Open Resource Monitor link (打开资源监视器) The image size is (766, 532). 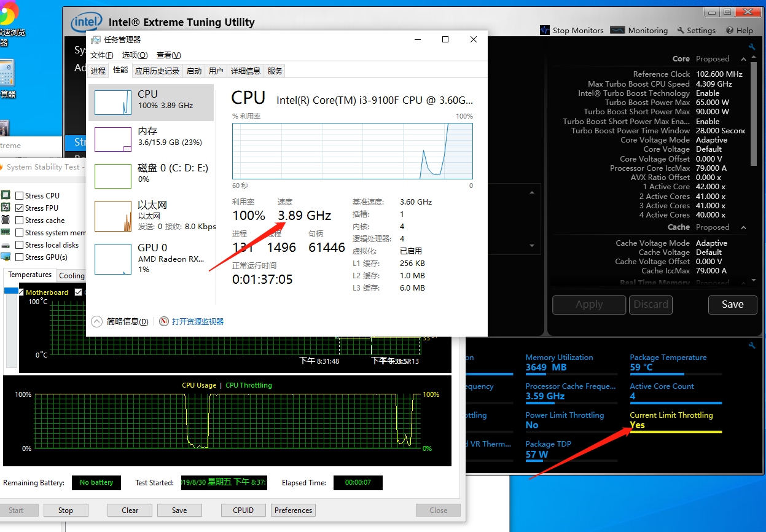point(197,321)
